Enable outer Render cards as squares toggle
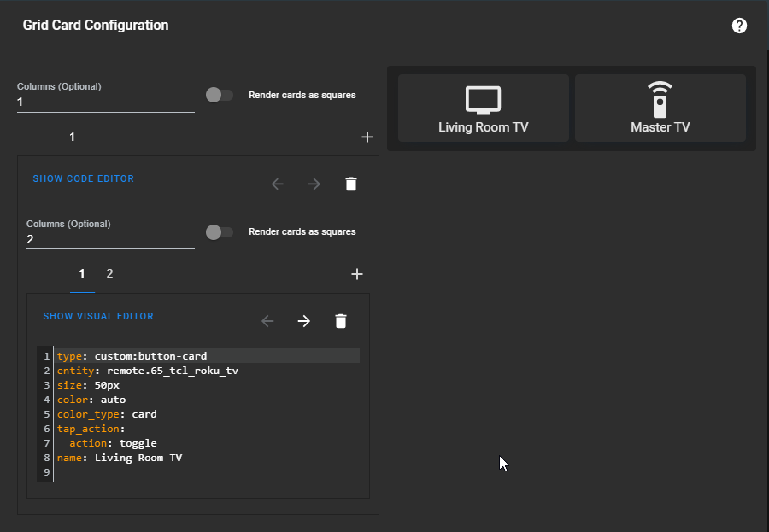 click(219, 96)
